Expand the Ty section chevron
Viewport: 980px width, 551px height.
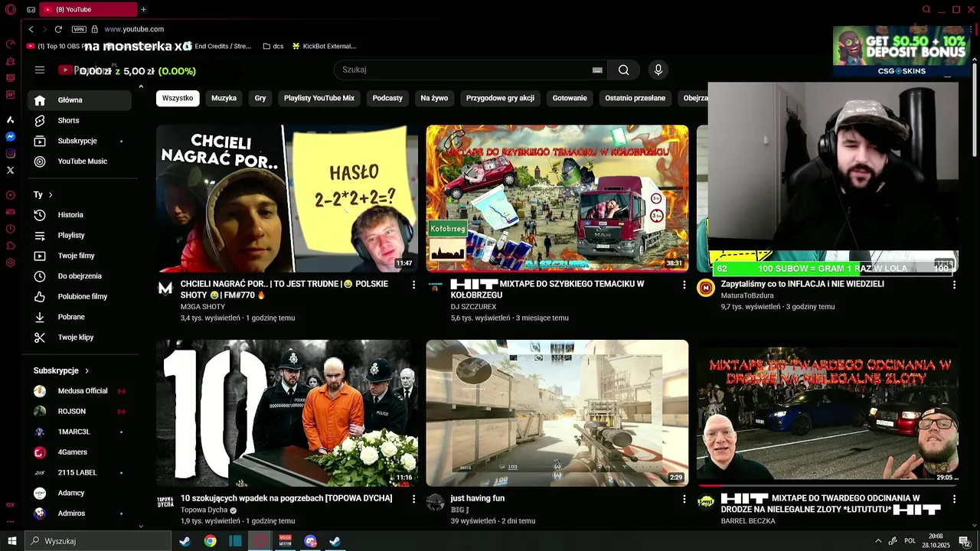coord(51,195)
